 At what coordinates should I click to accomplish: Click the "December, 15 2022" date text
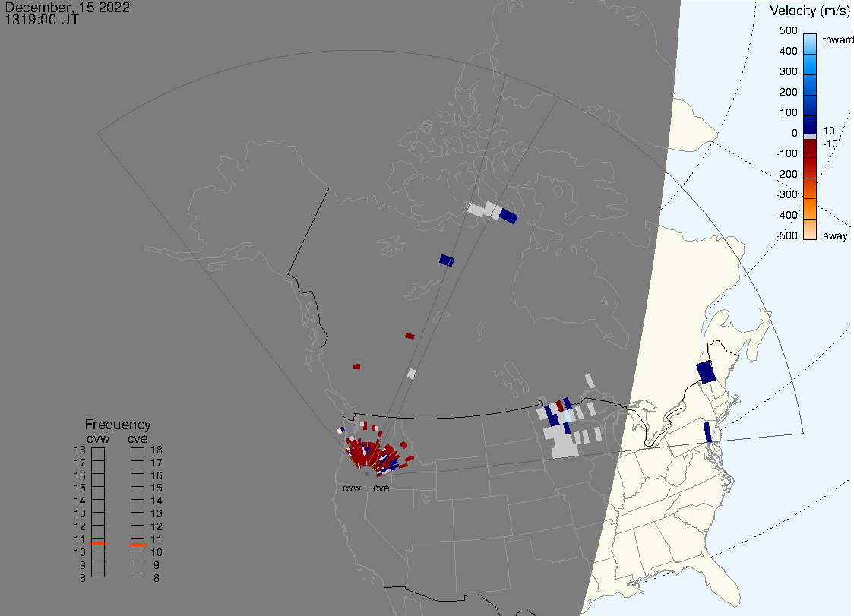pos(68,7)
